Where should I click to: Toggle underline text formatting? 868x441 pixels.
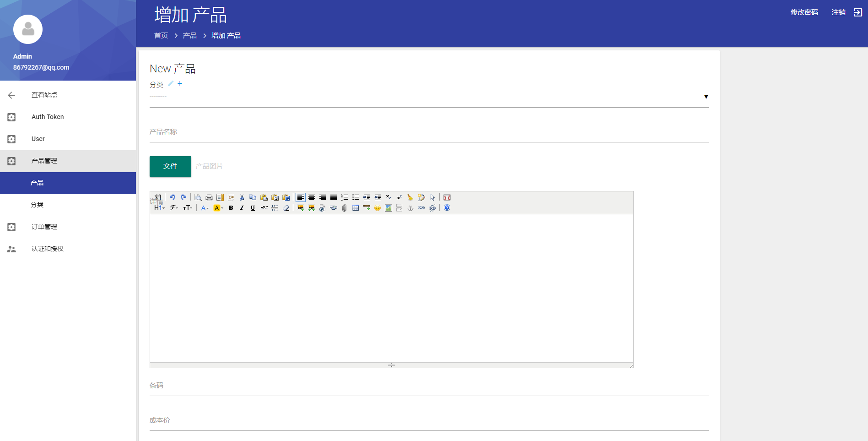coord(253,207)
